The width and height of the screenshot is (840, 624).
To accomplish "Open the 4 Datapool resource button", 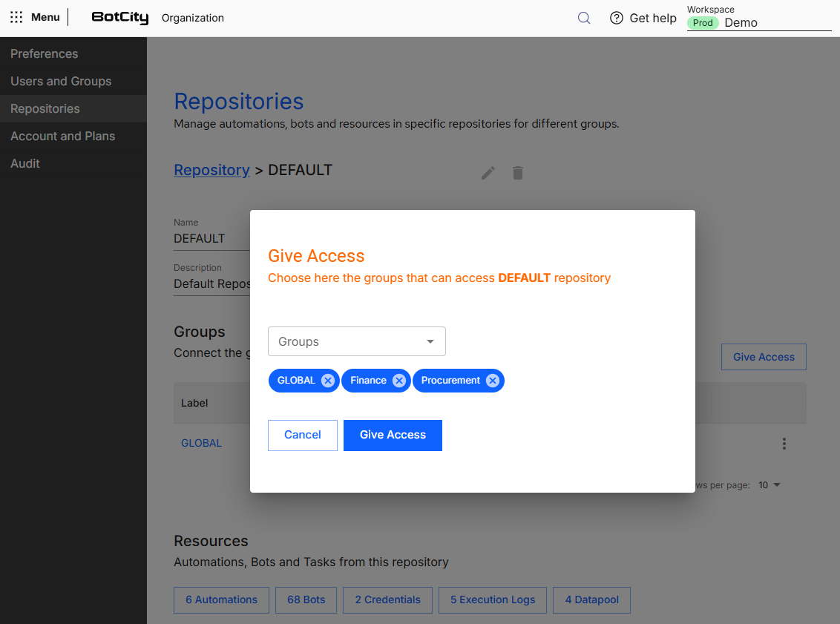I will tap(591, 600).
